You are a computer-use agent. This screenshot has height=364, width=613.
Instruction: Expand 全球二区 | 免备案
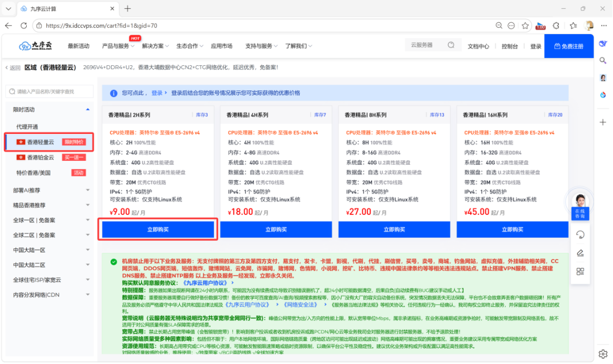tap(50, 235)
